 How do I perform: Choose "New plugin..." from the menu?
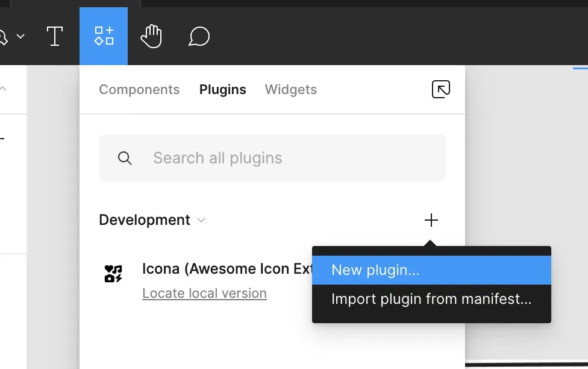(375, 270)
